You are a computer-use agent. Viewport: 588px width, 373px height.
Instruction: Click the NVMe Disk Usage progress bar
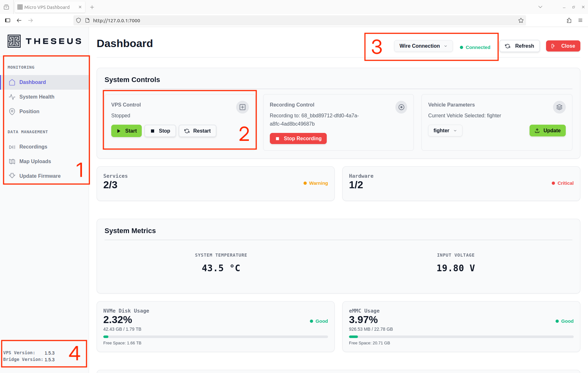point(215,337)
